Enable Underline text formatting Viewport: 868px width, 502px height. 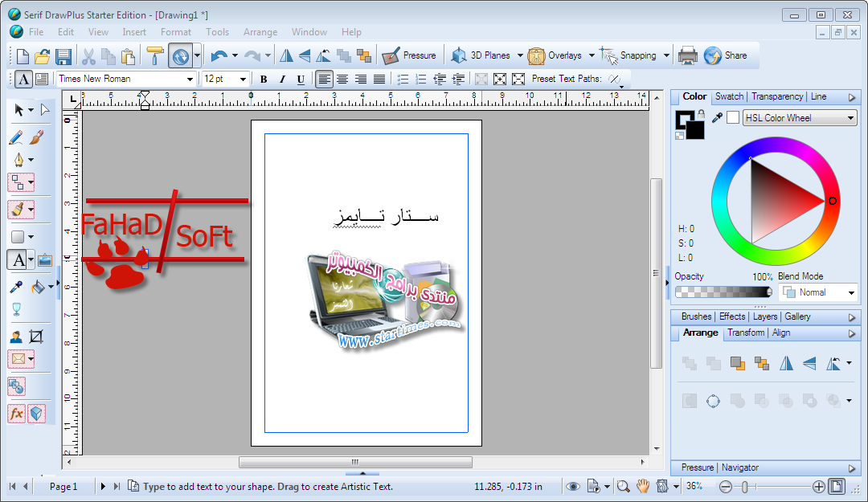[301, 79]
